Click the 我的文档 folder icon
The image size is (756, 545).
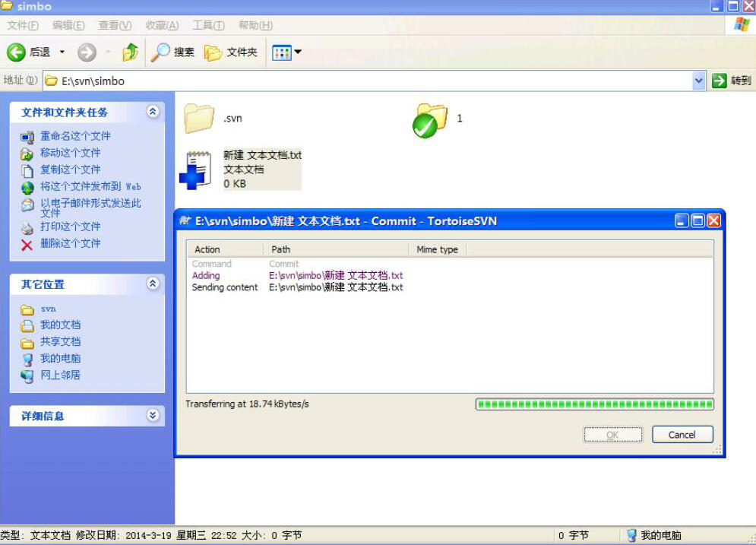27,326
